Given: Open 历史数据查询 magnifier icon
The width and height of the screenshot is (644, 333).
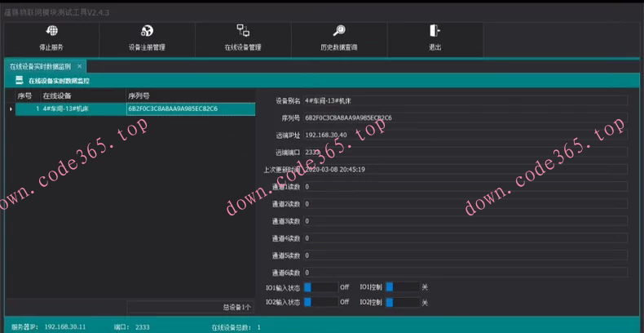Looking at the screenshot, I should 339,31.
